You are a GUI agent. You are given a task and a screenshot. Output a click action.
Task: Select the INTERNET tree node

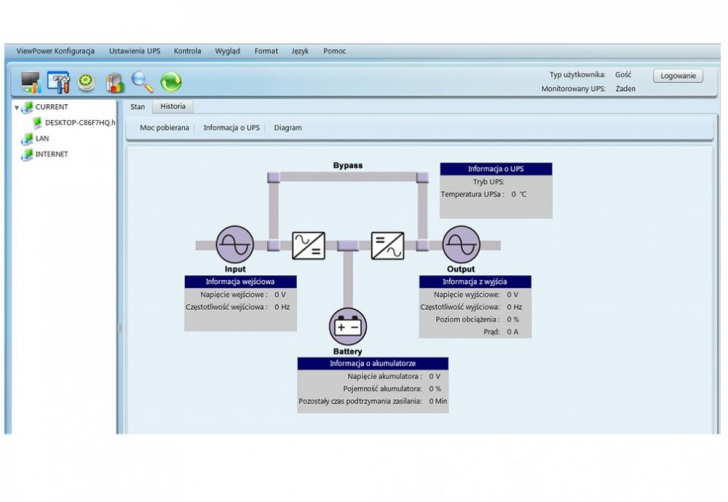point(51,154)
